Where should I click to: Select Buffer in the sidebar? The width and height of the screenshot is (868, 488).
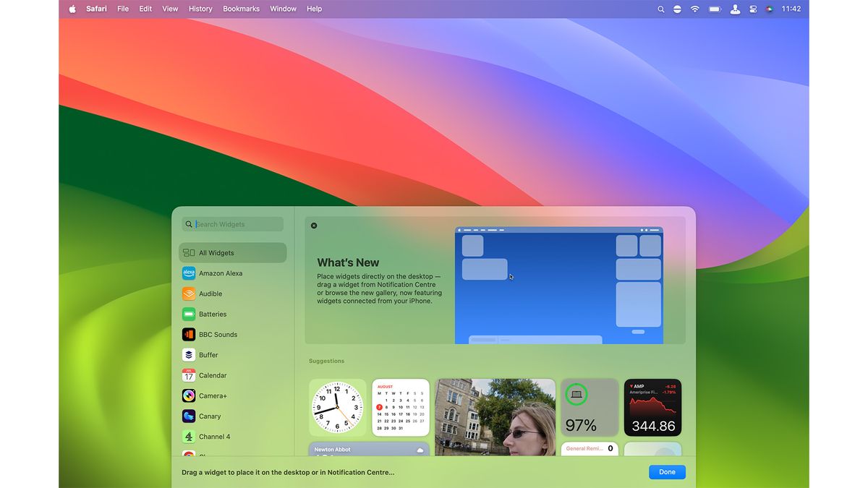[209, 355]
